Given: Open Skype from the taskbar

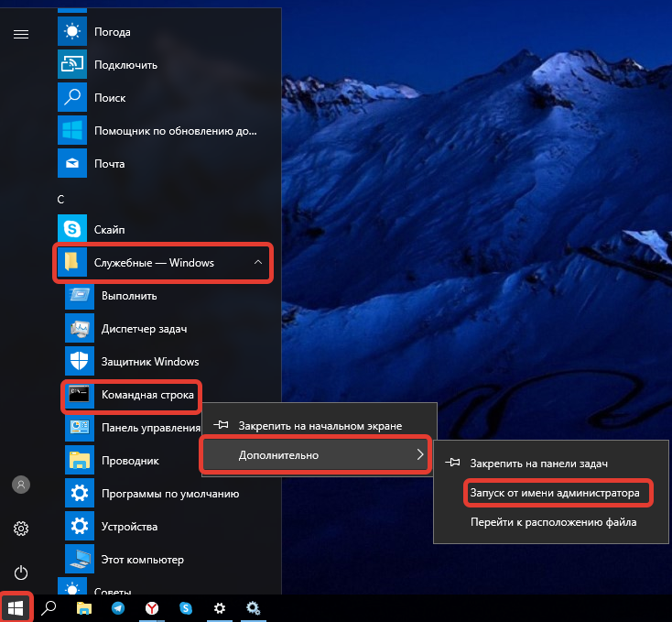Looking at the screenshot, I should 186,608.
